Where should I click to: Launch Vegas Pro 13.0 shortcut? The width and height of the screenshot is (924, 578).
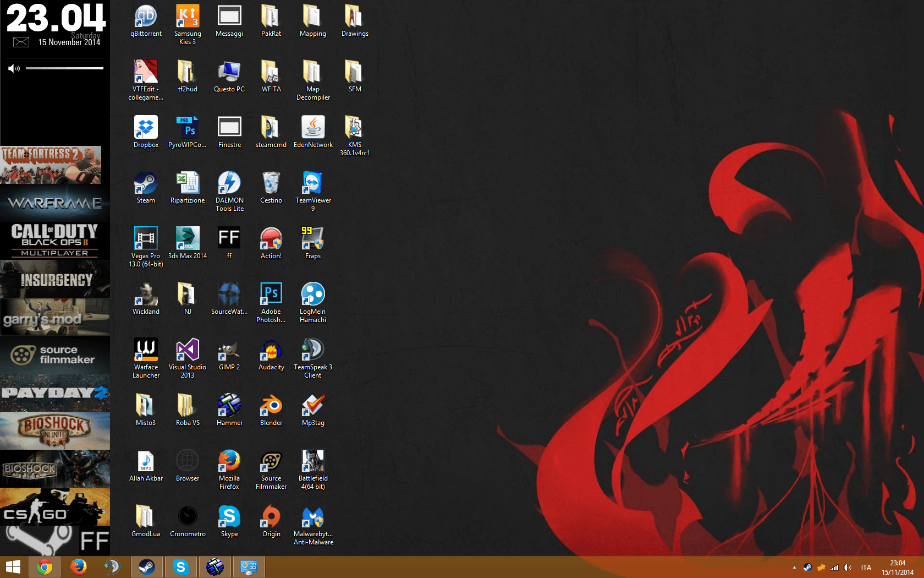pyautogui.click(x=146, y=239)
